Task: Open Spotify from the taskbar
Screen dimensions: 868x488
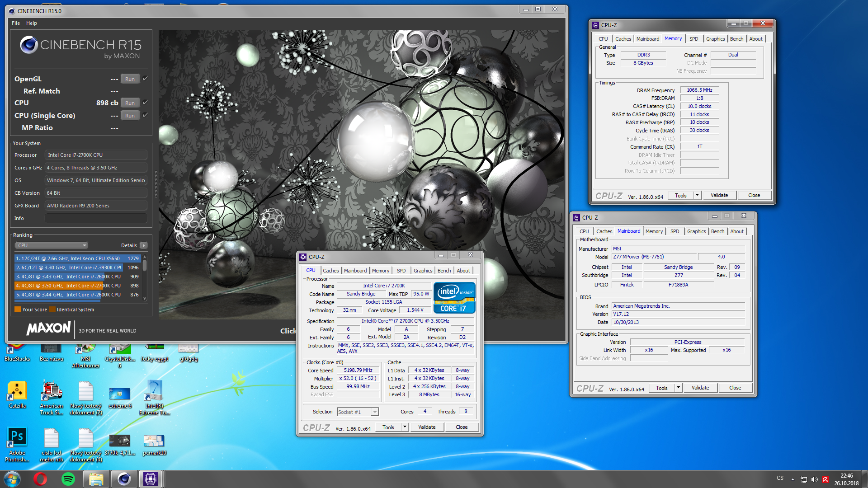Action: (68, 479)
